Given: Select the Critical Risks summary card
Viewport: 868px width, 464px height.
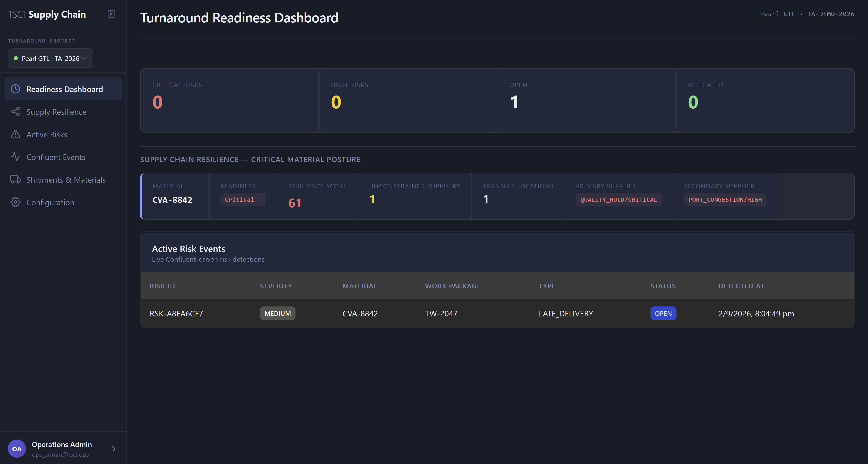Looking at the screenshot, I should (229, 100).
